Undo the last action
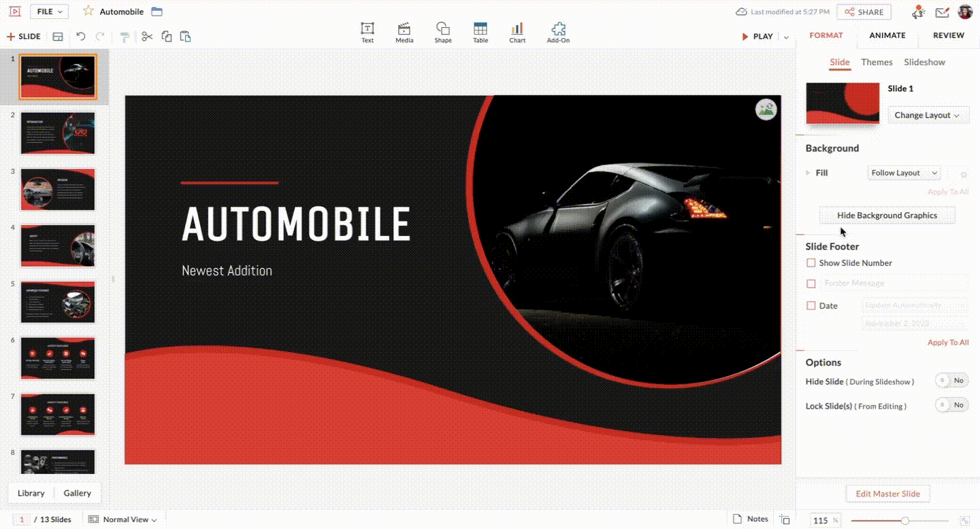Image resolution: width=980 pixels, height=529 pixels. point(81,37)
